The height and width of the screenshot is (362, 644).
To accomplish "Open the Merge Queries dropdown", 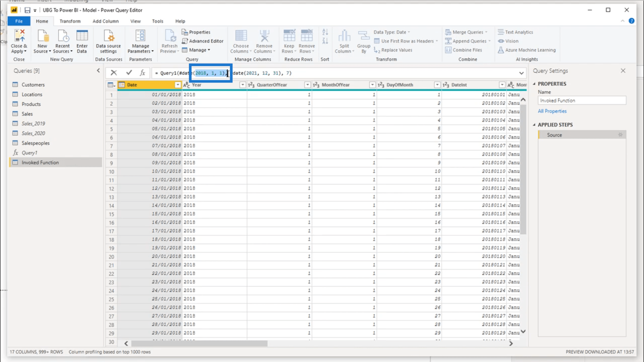I will click(466, 32).
